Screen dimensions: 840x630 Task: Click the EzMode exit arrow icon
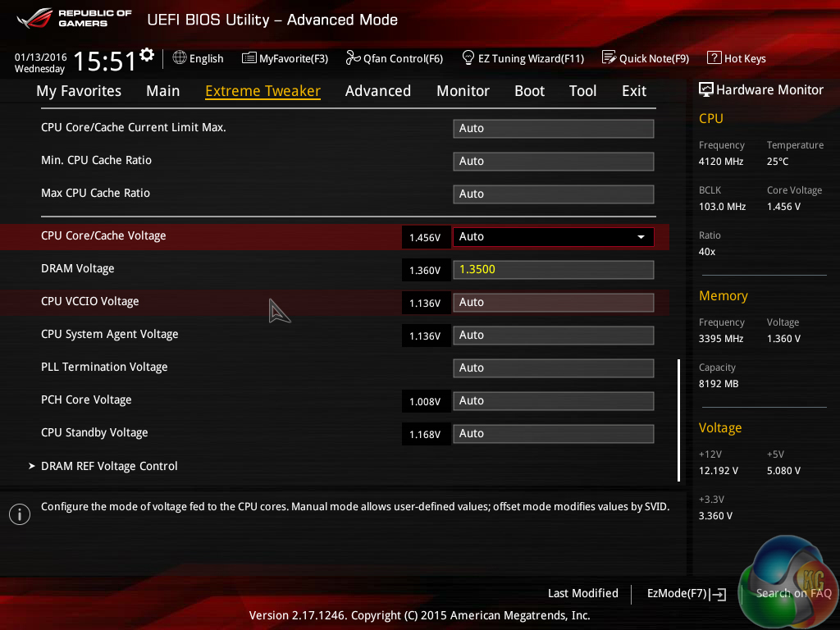[719, 594]
